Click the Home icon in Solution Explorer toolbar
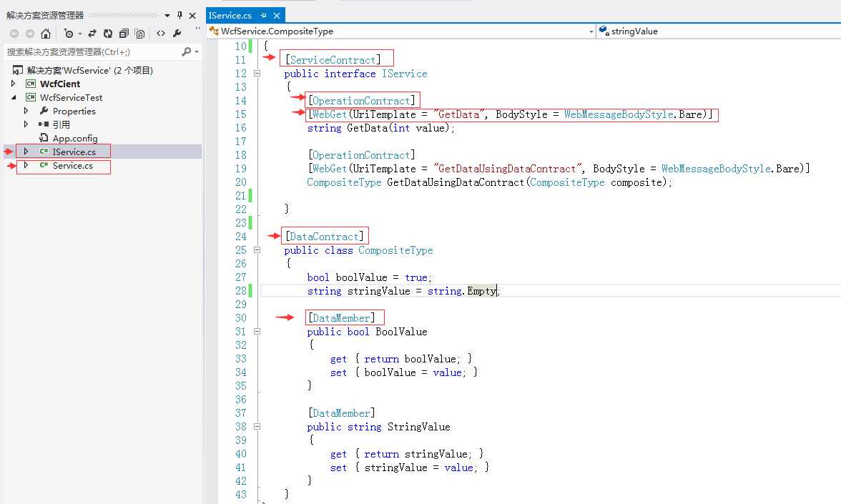Screen dimensions: 841x504 (46, 34)
